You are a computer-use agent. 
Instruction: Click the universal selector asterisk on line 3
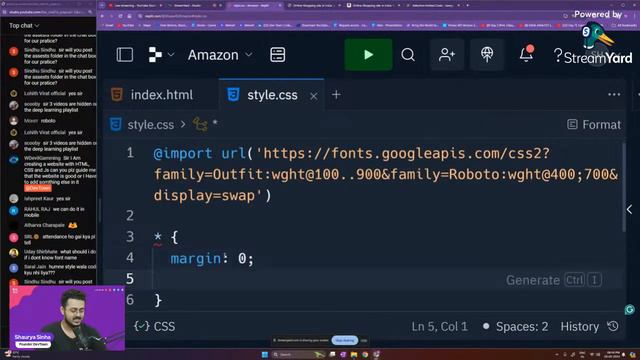(x=158, y=237)
